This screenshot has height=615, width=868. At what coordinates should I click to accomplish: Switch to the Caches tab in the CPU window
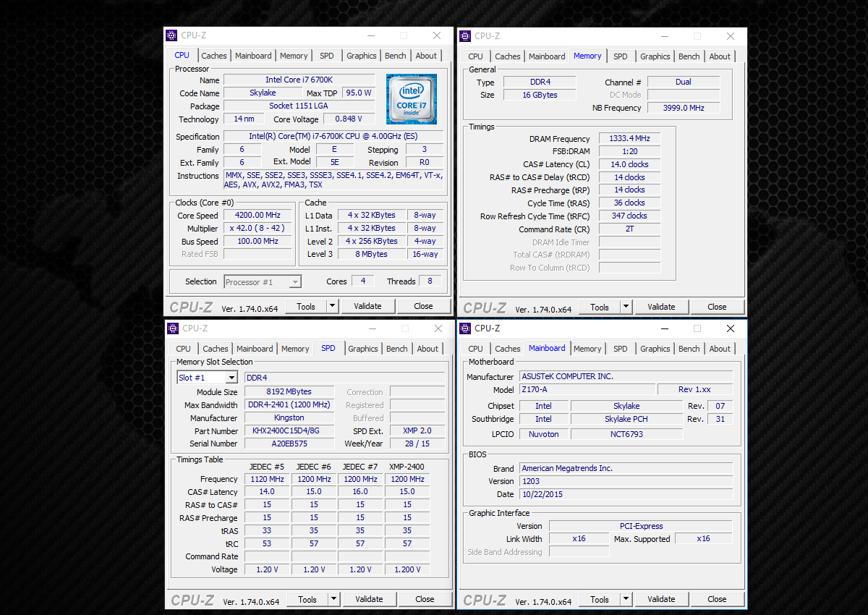[x=214, y=56]
